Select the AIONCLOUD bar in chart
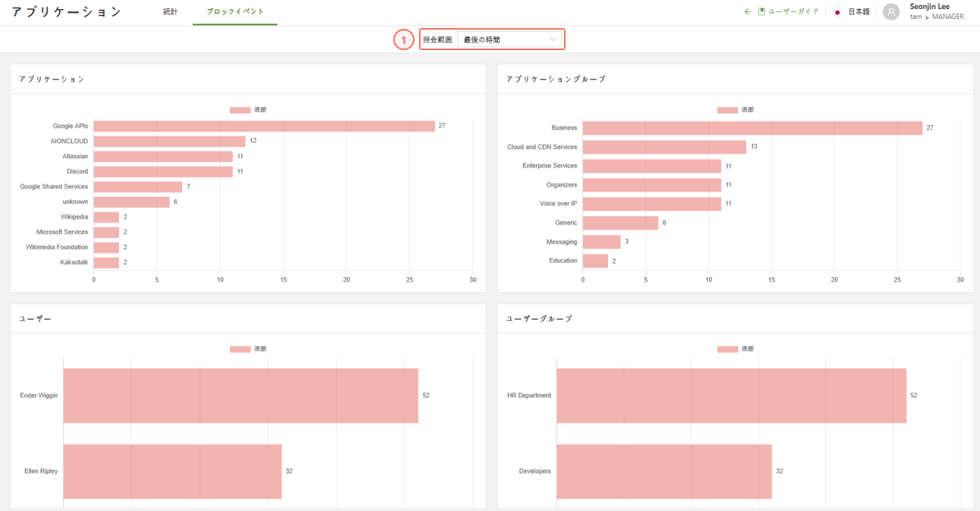980x511 pixels. (169, 141)
